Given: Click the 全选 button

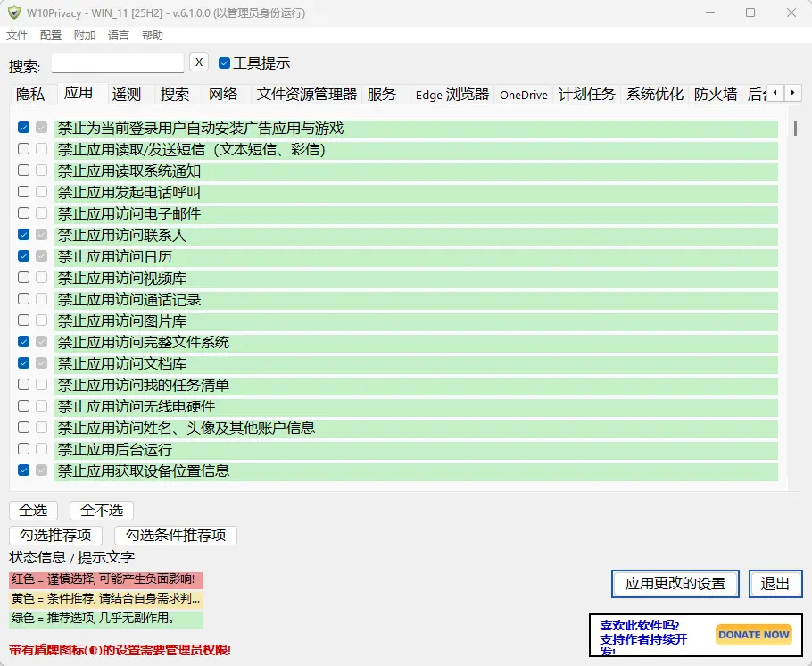Looking at the screenshot, I should coord(33,511).
